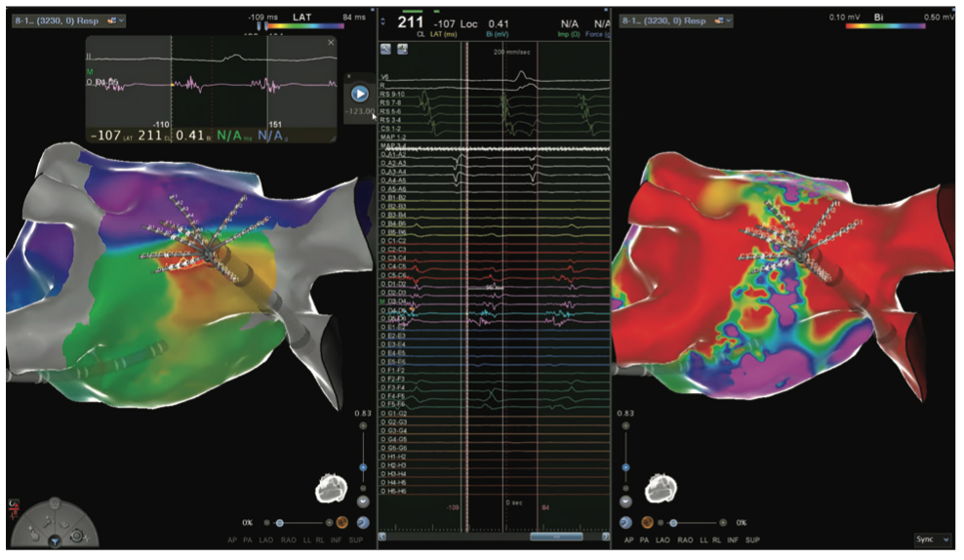Increase left map transparency with plus icon
Viewport: 964px width, 560px height.
pyautogui.click(x=329, y=523)
